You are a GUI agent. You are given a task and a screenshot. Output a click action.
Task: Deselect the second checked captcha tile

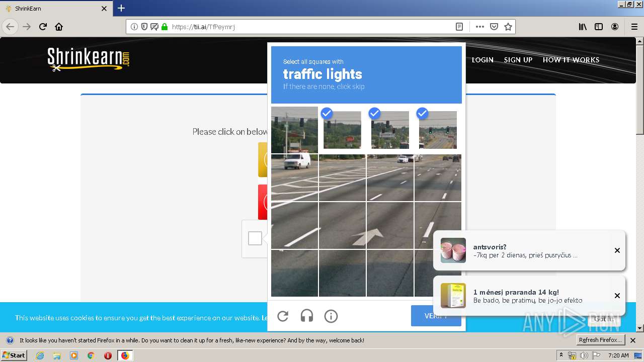click(x=342, y=130)
